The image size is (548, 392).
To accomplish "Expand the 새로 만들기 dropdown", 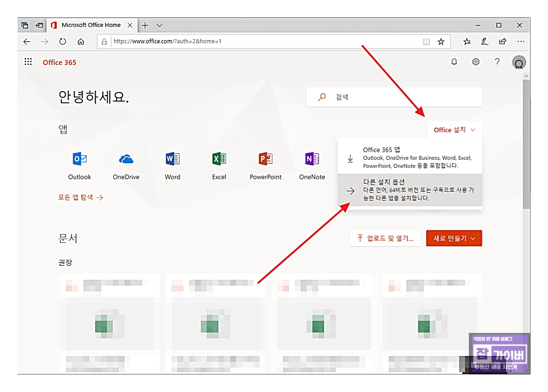I will 454,238.
